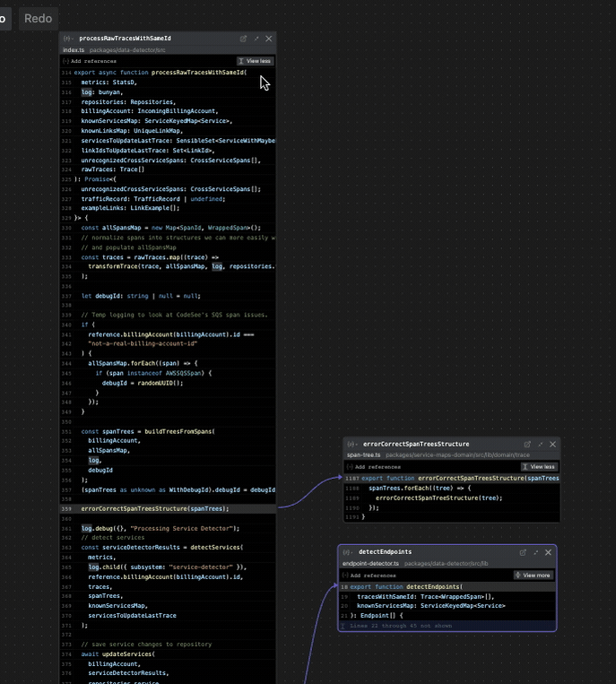Click 'errorCorrectSpanTreeStructure(tree);' line 1189
Image resolution: width=616 pixels, height=684 pixels.
point(452,498)
